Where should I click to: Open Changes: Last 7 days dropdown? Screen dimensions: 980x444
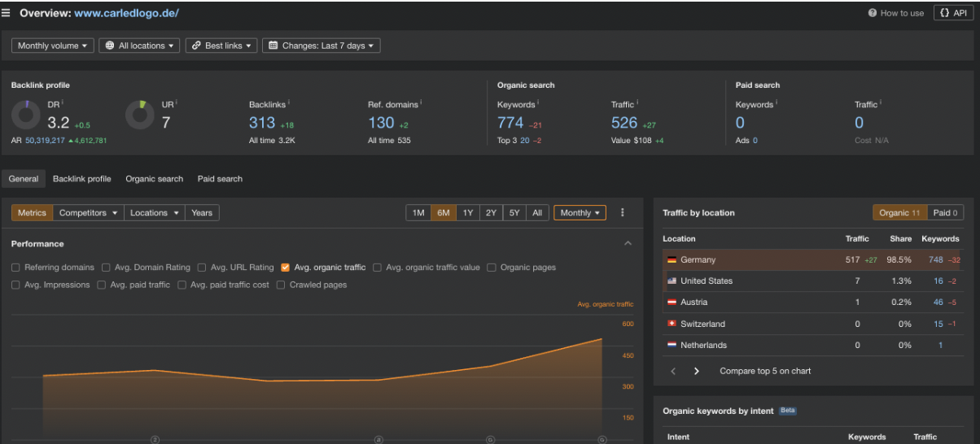point(322,46)
